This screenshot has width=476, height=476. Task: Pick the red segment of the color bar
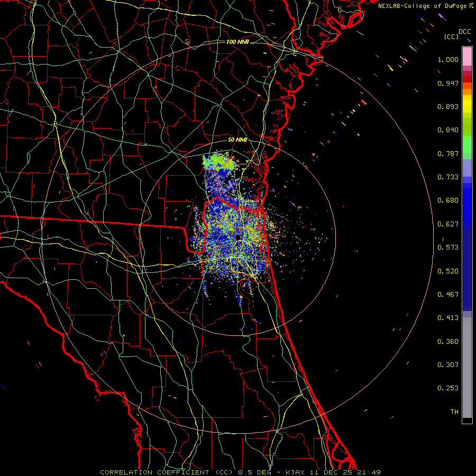coord(467,79)
